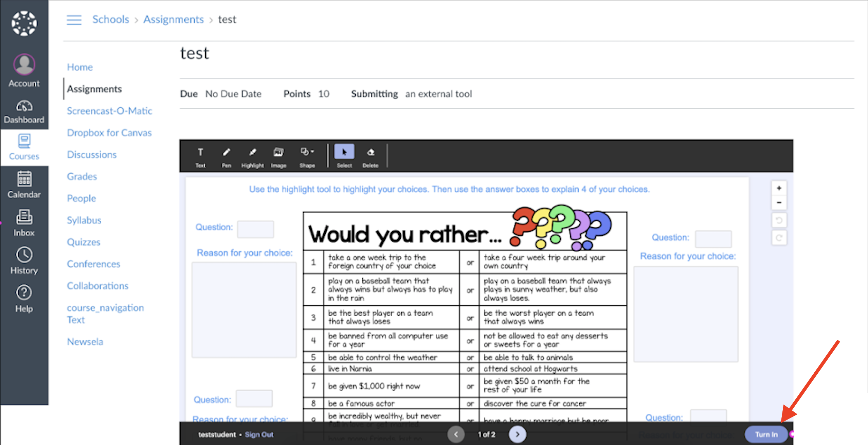Open course_navigation Text link
Viewport: 868px width, 445px height.
[105, 314]
